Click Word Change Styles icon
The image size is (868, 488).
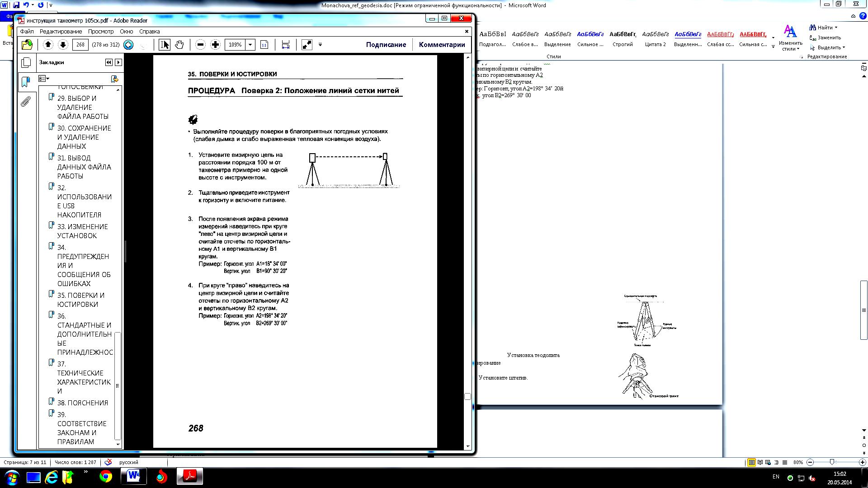(790, 38)
